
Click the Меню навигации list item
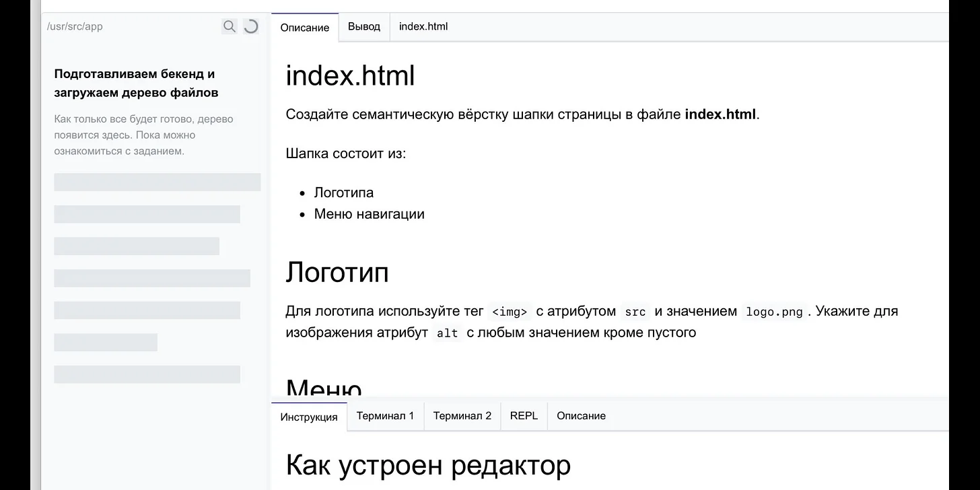point(369,214)
